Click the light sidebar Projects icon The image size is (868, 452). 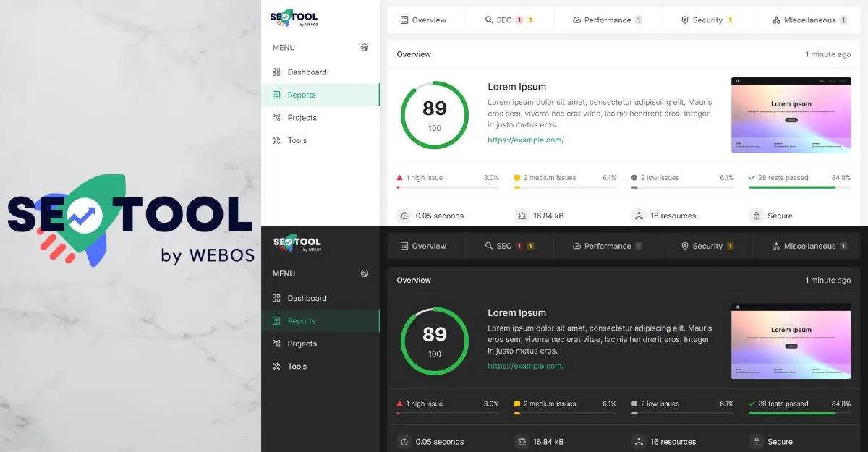(x=276, y=118)
